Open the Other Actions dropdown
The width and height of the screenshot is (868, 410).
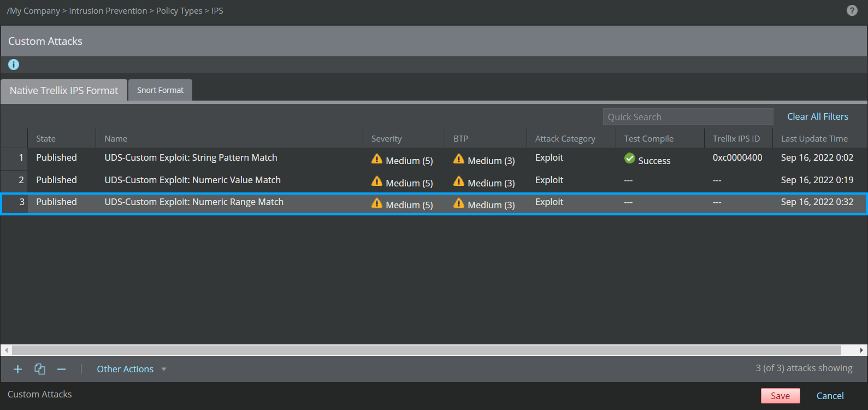[x=132, y=369]
